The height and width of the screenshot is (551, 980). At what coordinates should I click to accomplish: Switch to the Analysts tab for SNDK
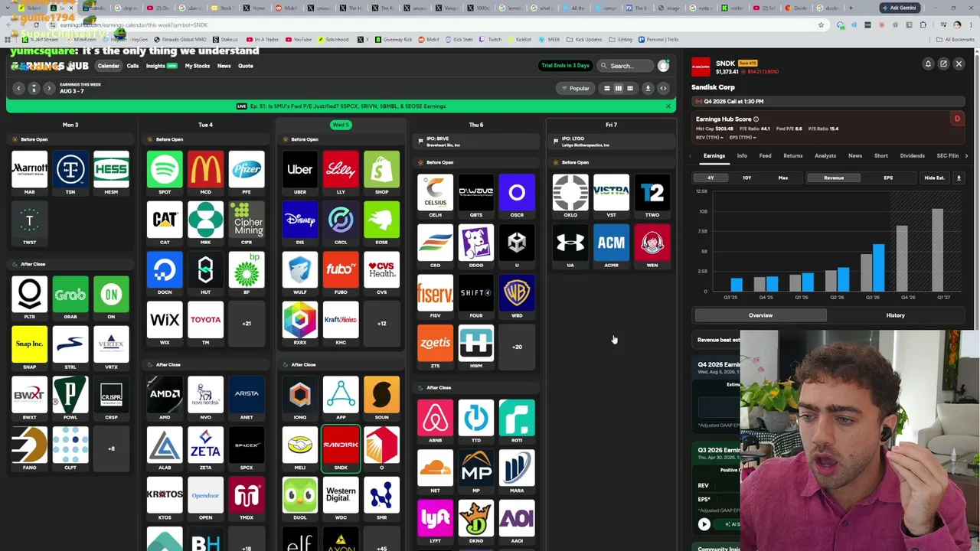825,156
